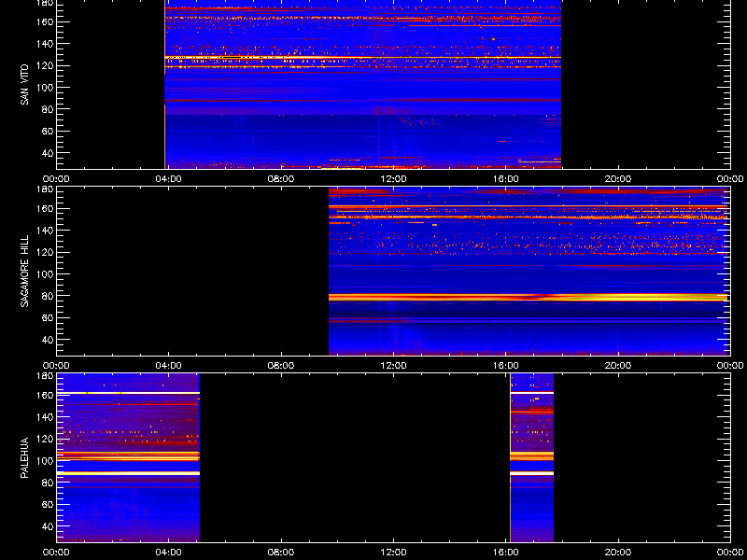747x560 pixels.
Task: Click the 160 label on Sagamore Hill axis
Action: pyautogui.click(x=43, y=208)
